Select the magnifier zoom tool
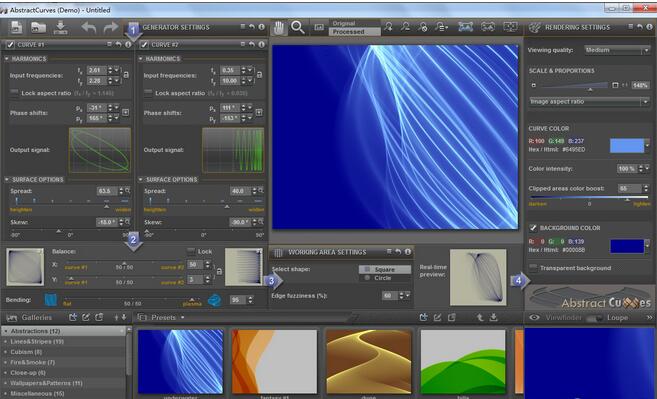657x399 pixels. (297, 27)
